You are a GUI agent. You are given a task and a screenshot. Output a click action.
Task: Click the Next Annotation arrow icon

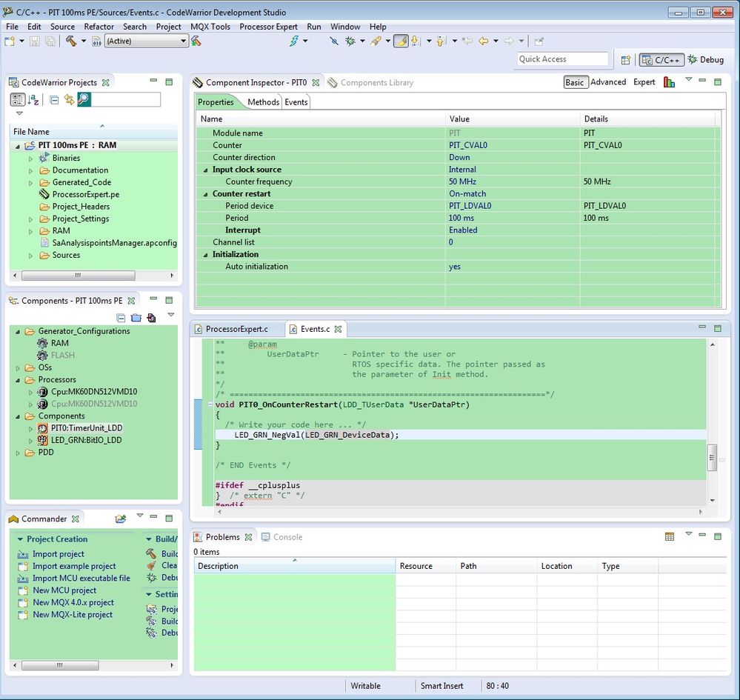point(415,41)
